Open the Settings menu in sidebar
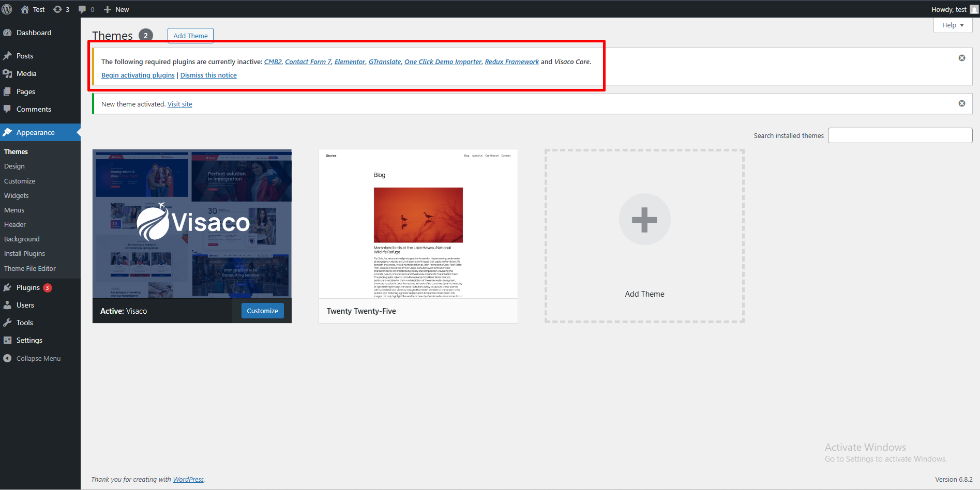The image size is (980, 490). click(29, 340)
